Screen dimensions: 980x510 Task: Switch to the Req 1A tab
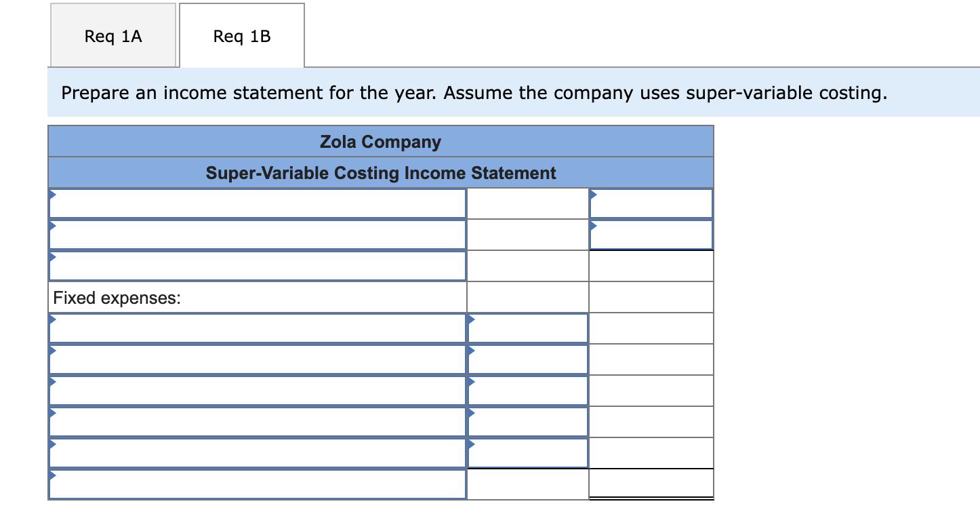tap(113, 35)
